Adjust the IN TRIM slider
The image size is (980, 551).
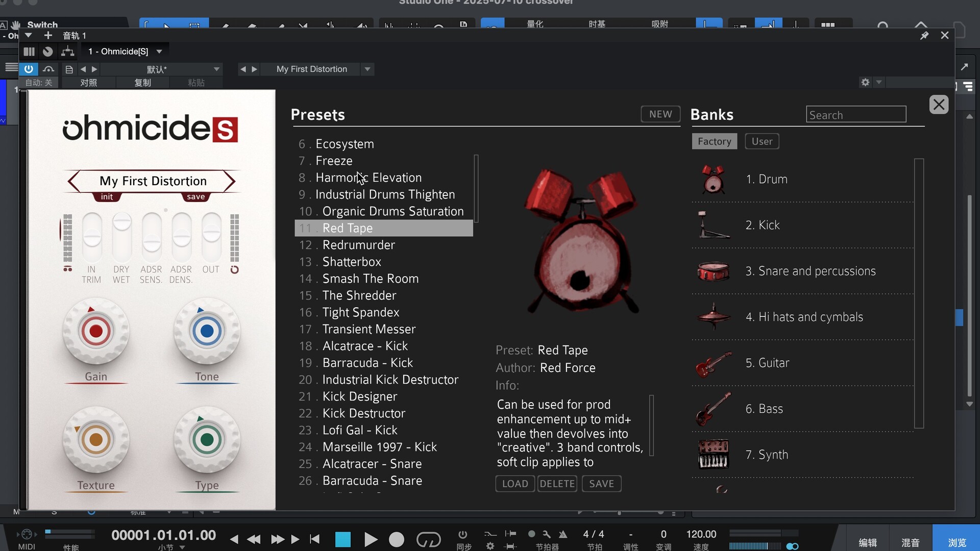pyautogui.click(x=92, y=237)
